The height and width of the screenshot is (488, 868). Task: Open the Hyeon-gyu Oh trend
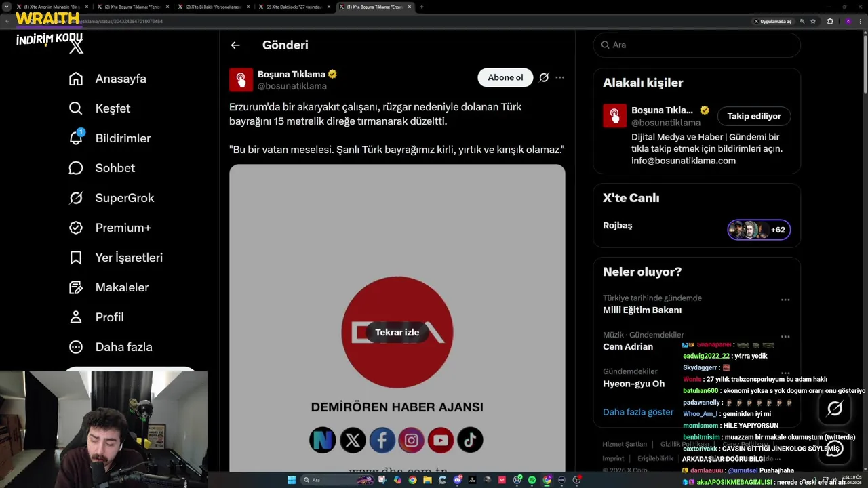pyautogui.click(x=633, y=384)
